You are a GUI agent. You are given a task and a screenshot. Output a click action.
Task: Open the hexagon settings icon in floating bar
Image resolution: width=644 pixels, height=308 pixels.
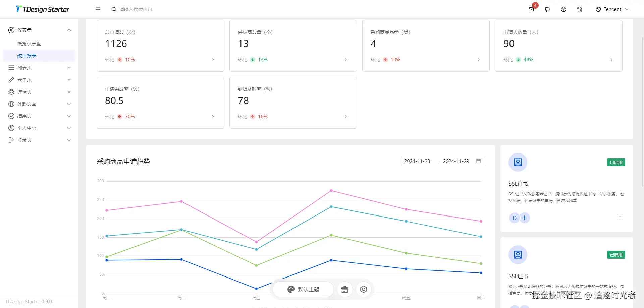364,289
